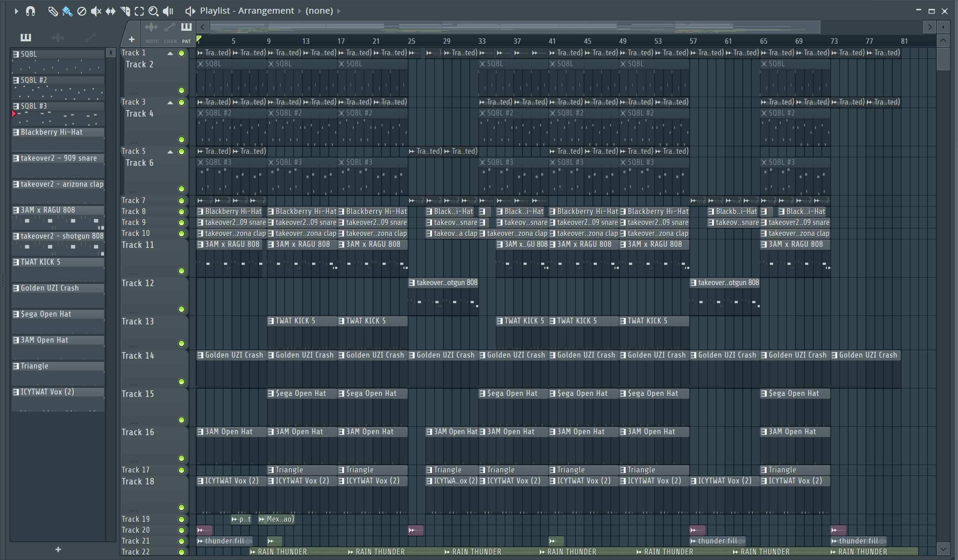Add new item with picker bottom plus

(x=58, y=549)
